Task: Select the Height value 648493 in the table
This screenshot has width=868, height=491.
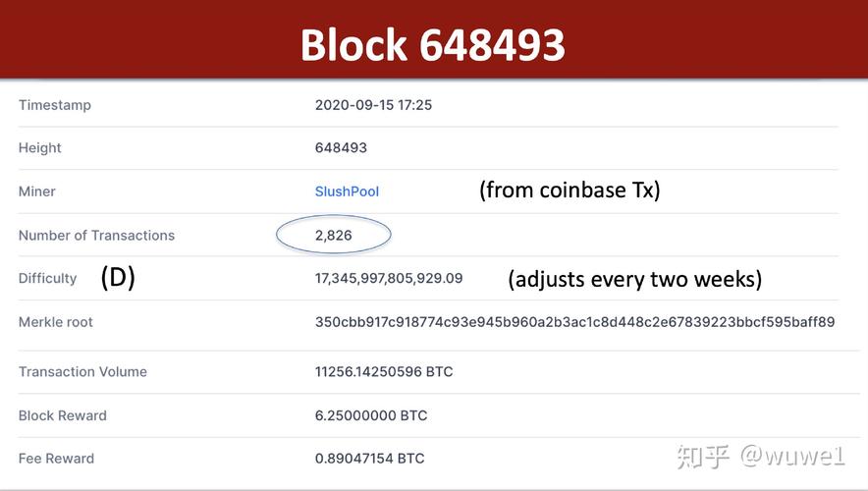Action: pos(341,148)
